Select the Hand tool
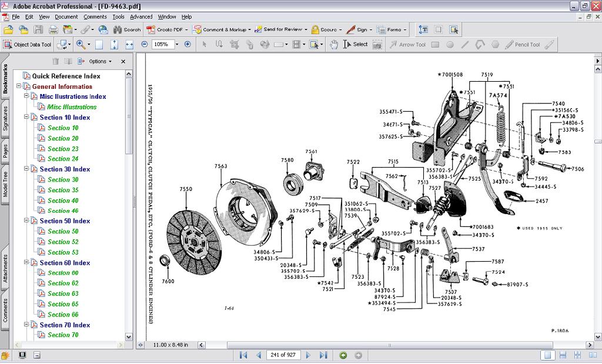The width and height of the screenshot is (602, 364). 333,44
